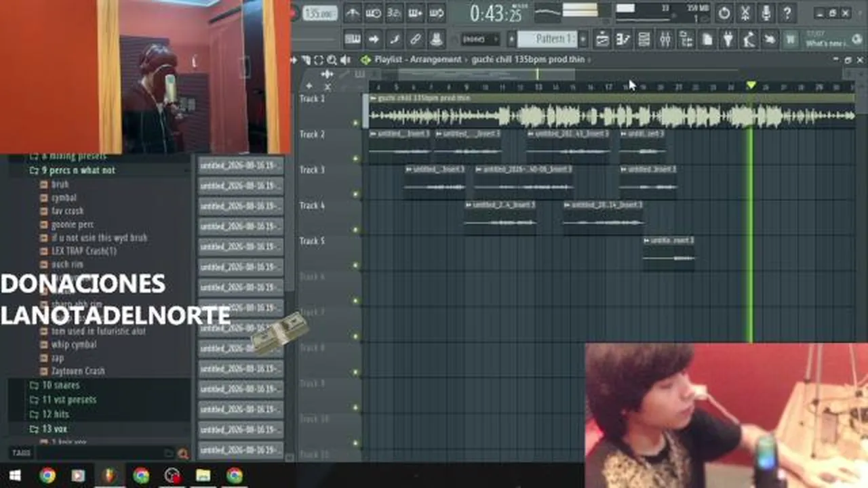Click the page icon in the toolbar
The image size is (868, 488).
click(707, 39)
